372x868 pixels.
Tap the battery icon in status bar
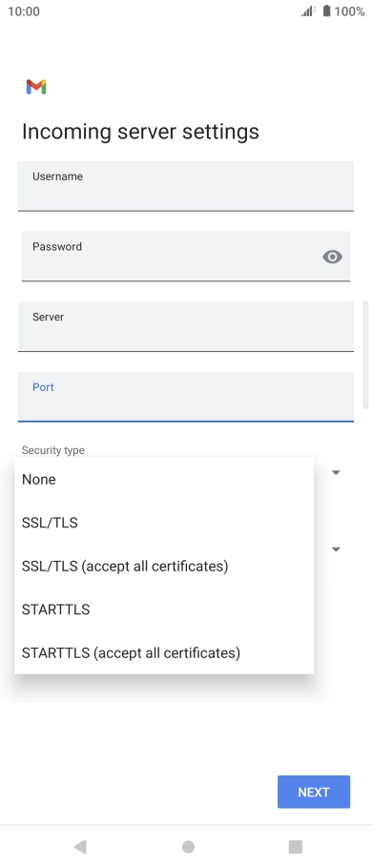(326, 11)
